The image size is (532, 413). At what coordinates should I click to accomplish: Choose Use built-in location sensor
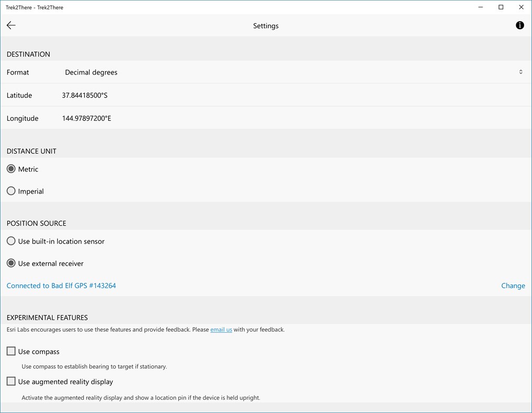pos(11,241)
